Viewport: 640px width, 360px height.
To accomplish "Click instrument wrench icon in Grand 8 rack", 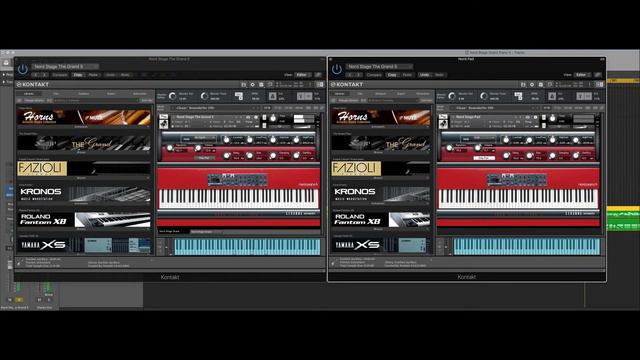I will [x=163, y=117].
